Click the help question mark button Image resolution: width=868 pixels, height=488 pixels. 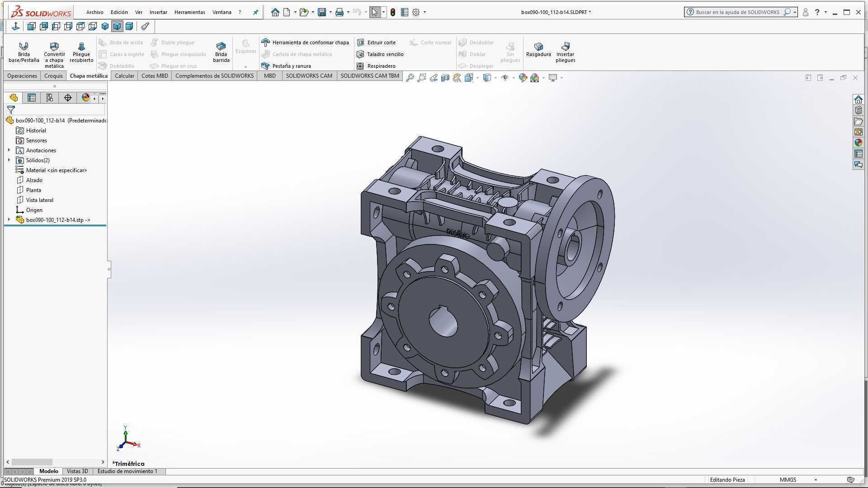817,12
